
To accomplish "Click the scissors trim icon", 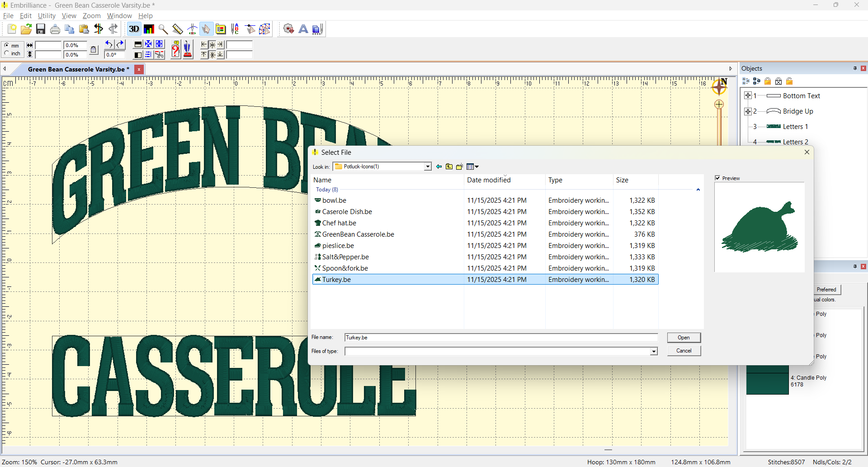I will click(x=159, y=55).
